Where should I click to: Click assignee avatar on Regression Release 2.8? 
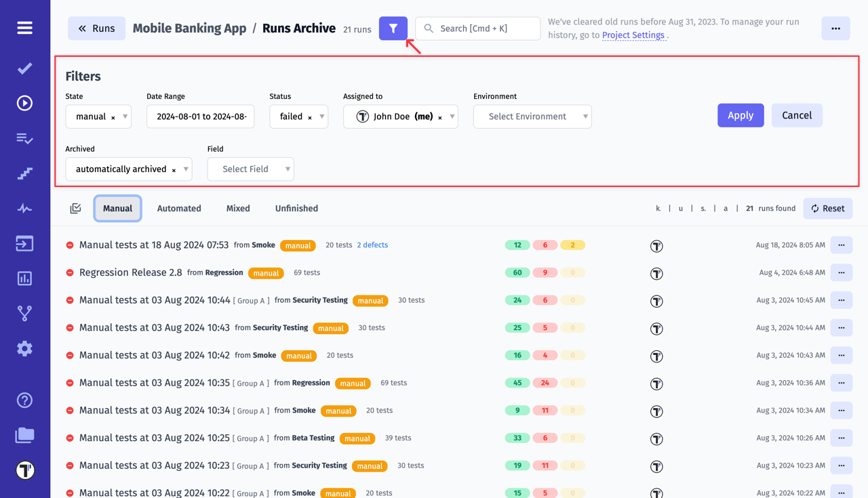[x=656, y=274]
